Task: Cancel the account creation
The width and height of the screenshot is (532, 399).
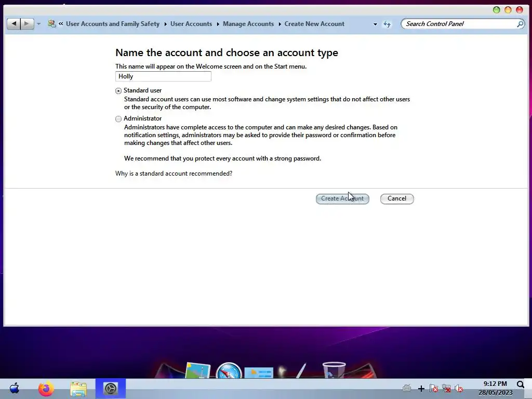Action: tap(397, 198)
